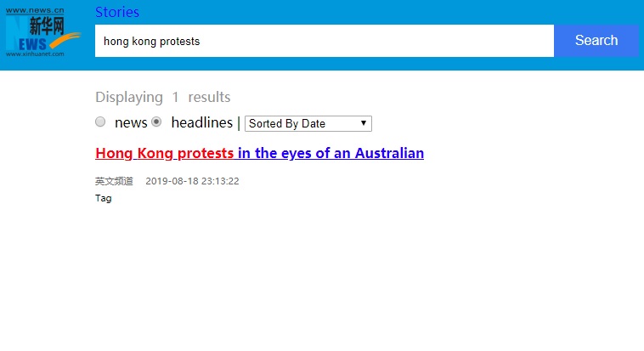Click the 'Displaying 1 results' text
This screenshot has height=351, width=644.
tap(162, 97)
